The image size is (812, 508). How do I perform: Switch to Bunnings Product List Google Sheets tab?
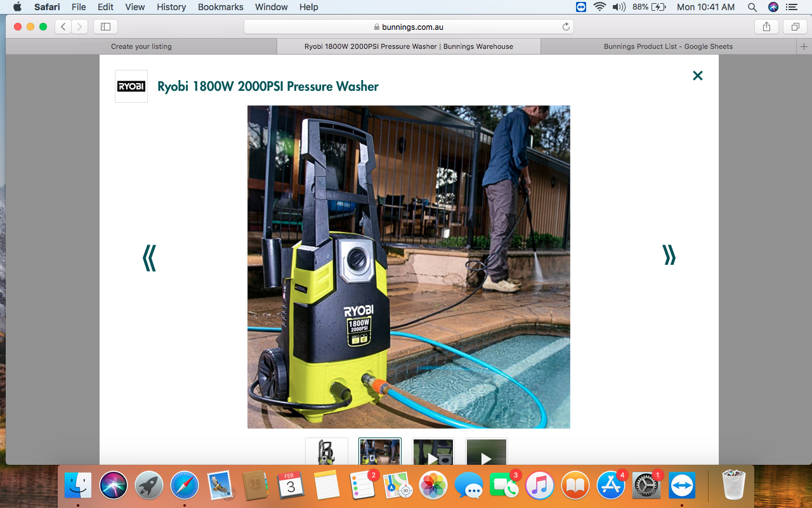pos(669,46)
